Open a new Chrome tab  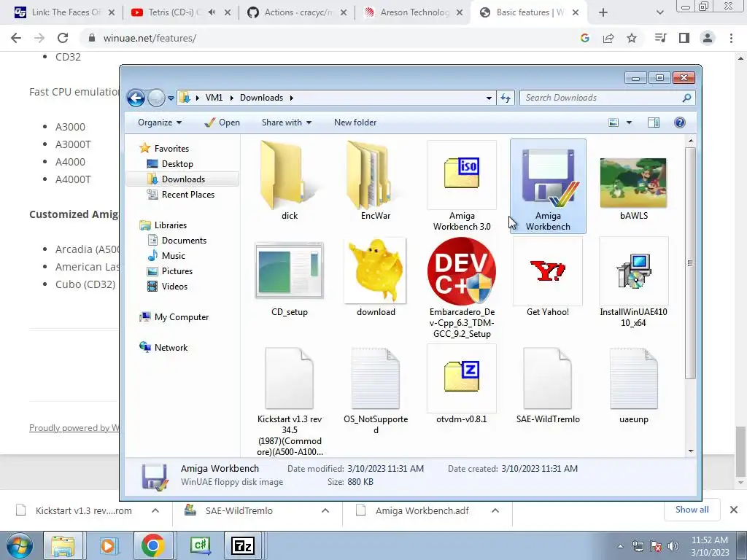603,12
